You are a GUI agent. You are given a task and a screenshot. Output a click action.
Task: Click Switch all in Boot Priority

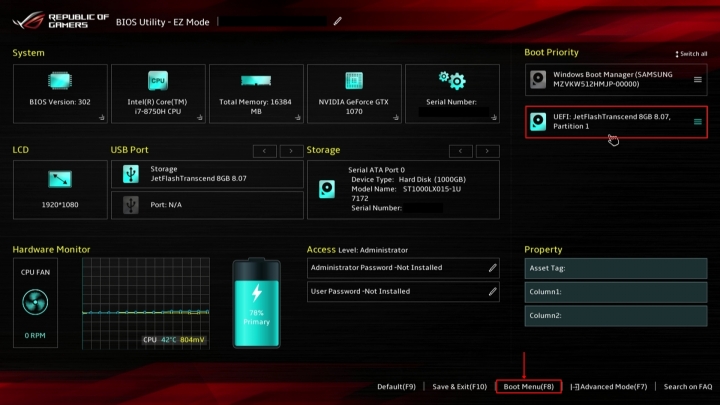691,54
